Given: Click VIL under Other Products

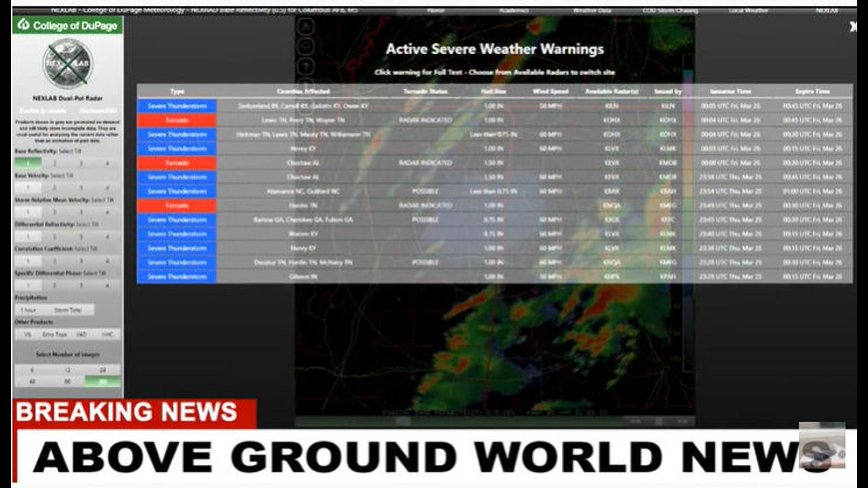Looking at the screenshot, I should coord(28,334).
